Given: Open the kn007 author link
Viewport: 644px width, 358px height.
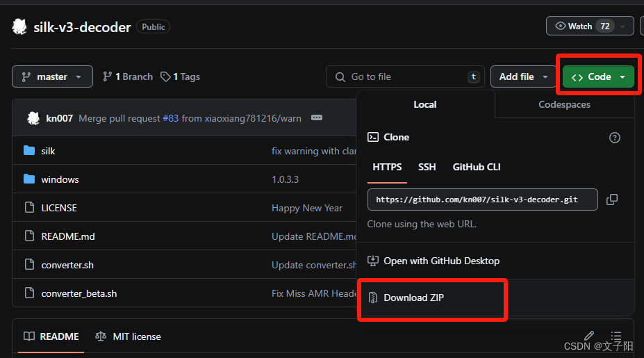Looking at the screenshot, I should 59,118.
